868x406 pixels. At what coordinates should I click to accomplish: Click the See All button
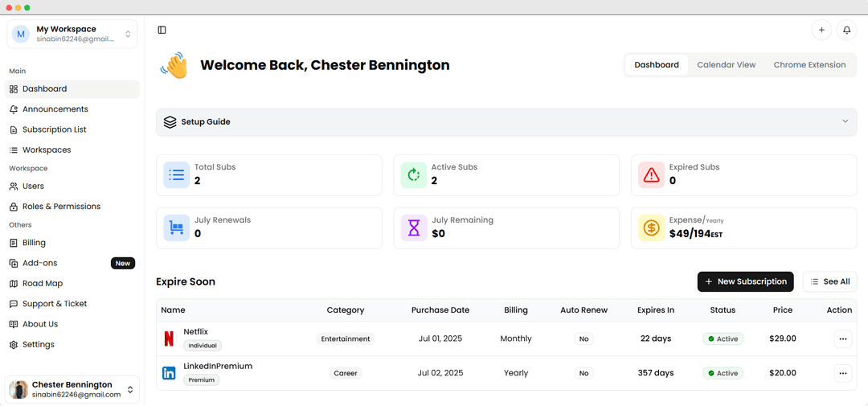click(829, 281)
